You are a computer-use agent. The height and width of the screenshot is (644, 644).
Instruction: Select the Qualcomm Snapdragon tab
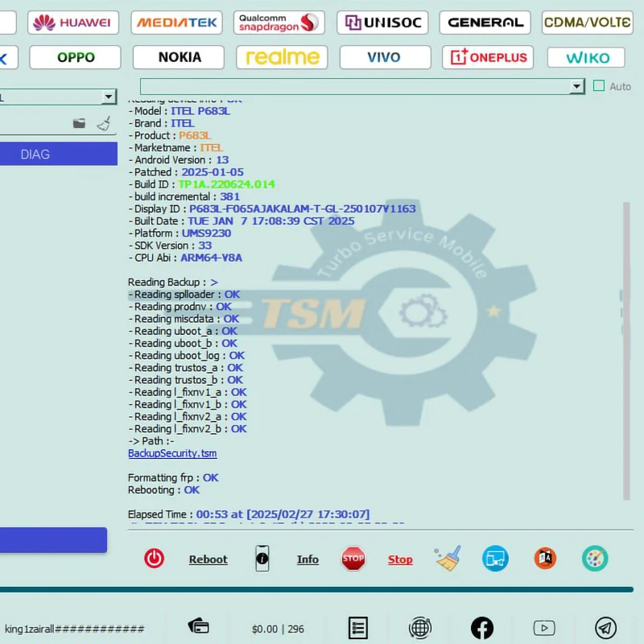click(279, 23)
